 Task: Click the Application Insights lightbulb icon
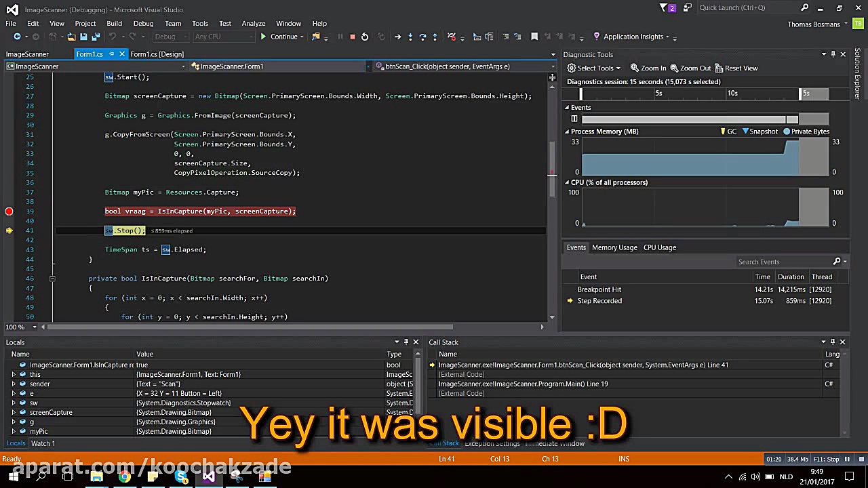[597, 37]
